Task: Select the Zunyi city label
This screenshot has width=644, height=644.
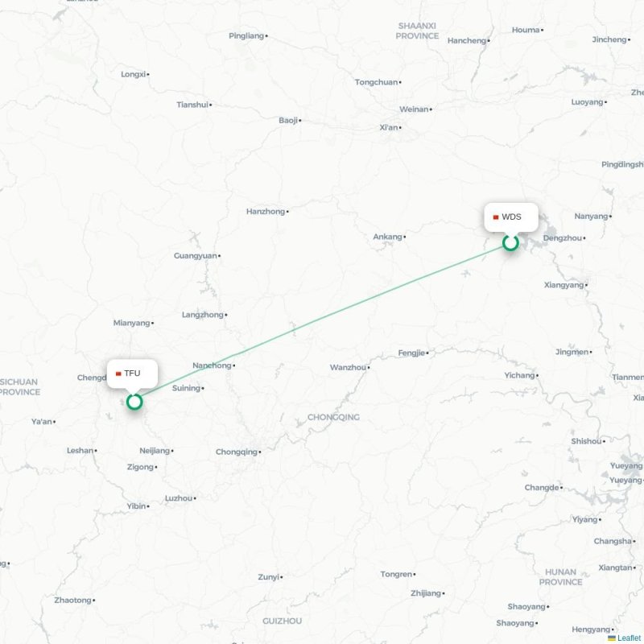Action: [270, 577]
